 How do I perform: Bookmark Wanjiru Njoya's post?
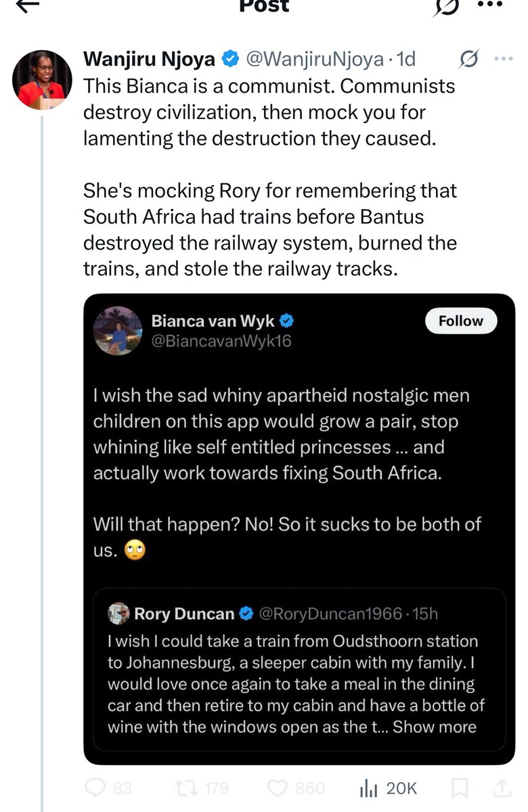pos(460,788)
